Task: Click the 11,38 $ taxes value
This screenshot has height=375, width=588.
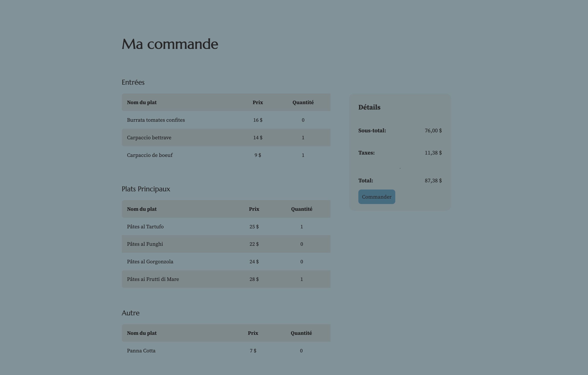Action: 433,153
